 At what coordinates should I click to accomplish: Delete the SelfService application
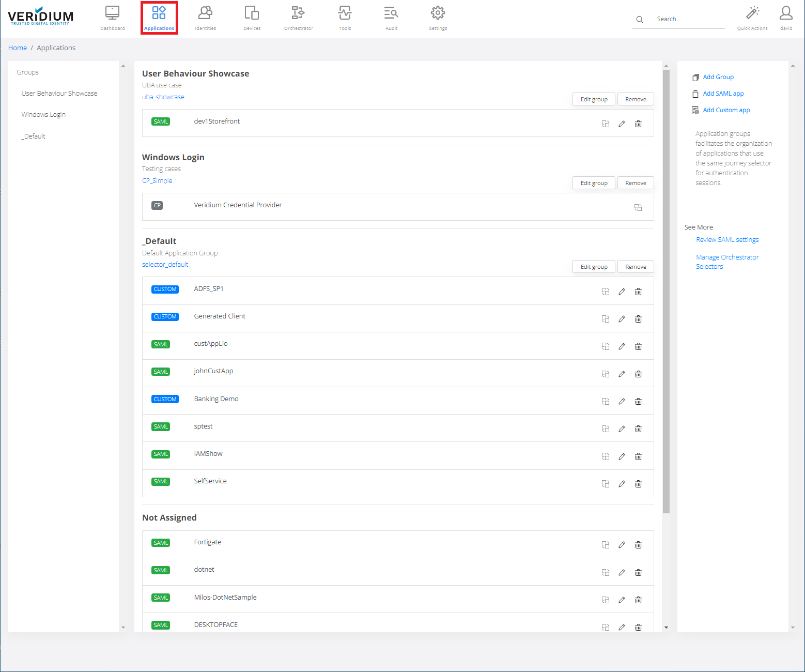tap(638, 484)
